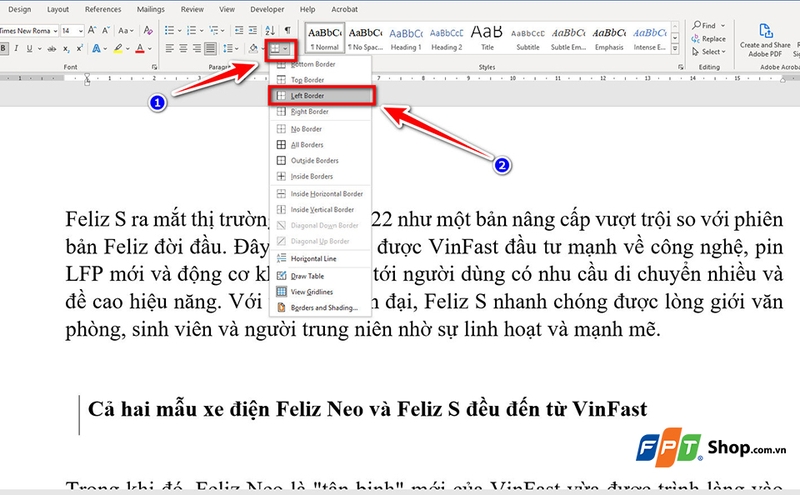
Task: Toggle View Gridlines option
Action: 320,291
